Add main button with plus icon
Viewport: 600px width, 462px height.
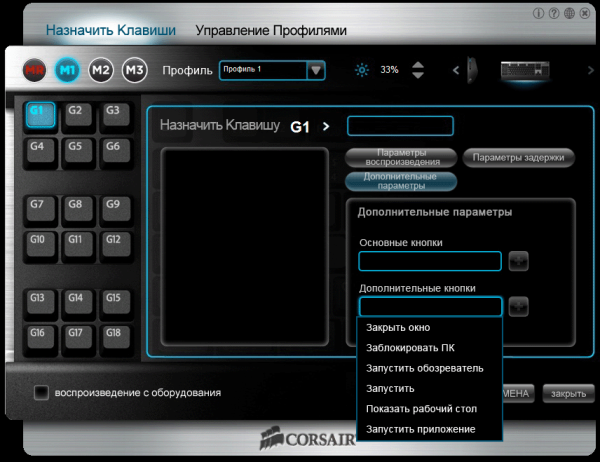[518, 261]
